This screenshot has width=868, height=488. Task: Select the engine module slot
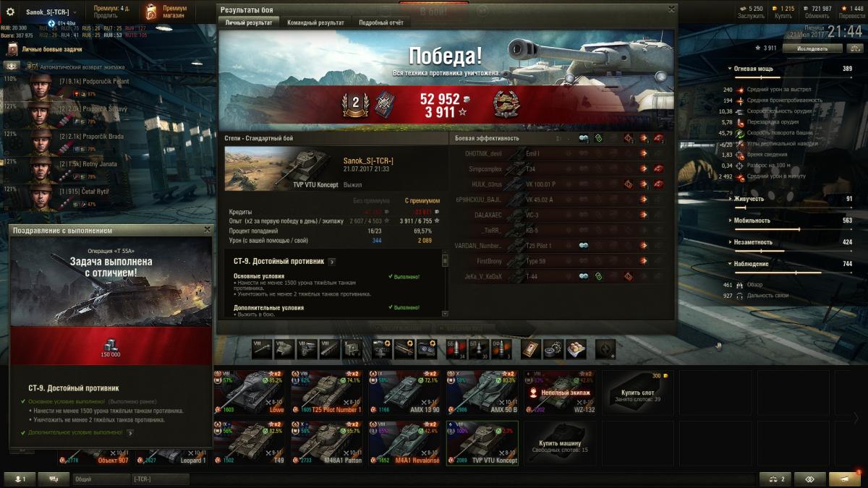(x=307, y=349)
